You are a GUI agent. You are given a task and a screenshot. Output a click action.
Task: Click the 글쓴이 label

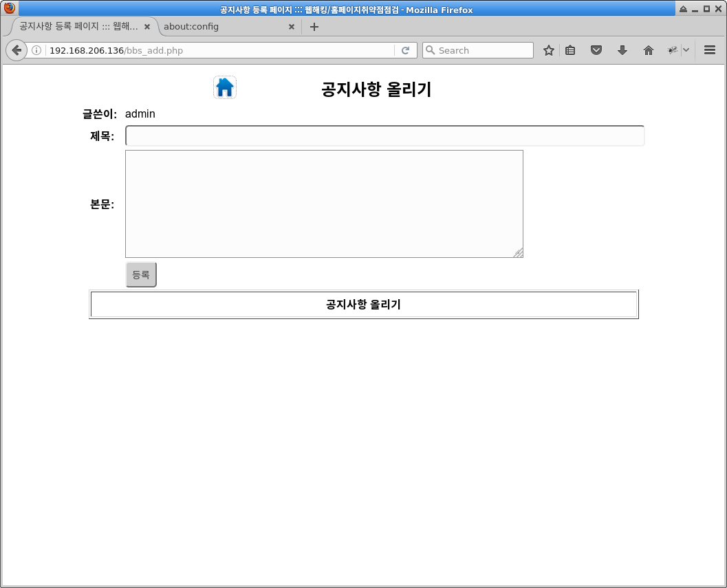click(100, 113)
